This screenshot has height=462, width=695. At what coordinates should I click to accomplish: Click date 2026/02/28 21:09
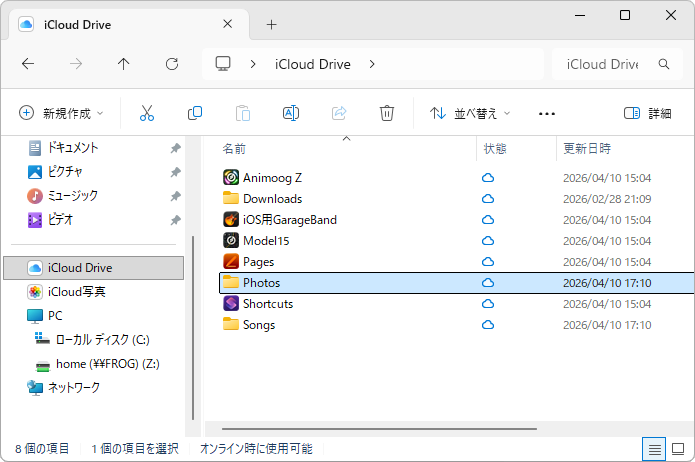click(607, 199)
